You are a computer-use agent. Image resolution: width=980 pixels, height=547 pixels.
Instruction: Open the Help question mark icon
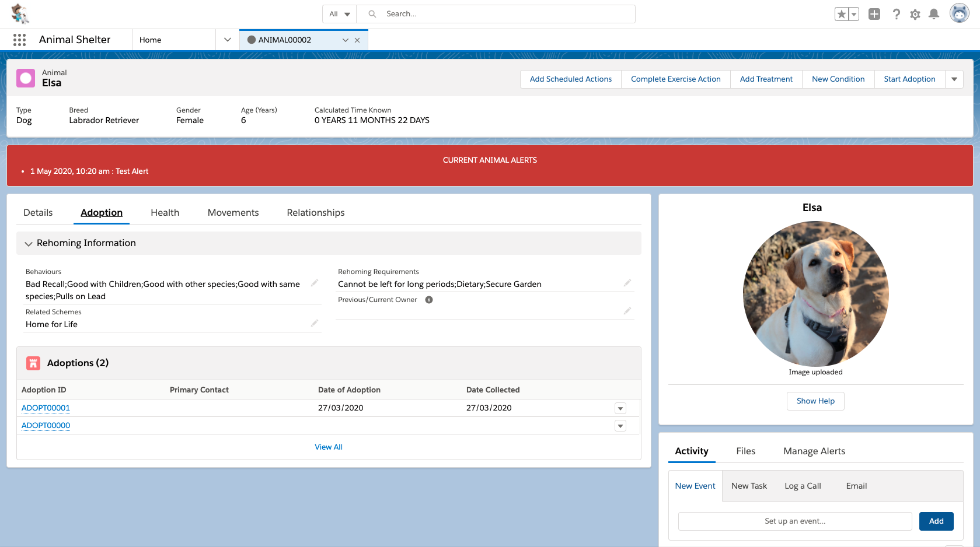(896, 14)
